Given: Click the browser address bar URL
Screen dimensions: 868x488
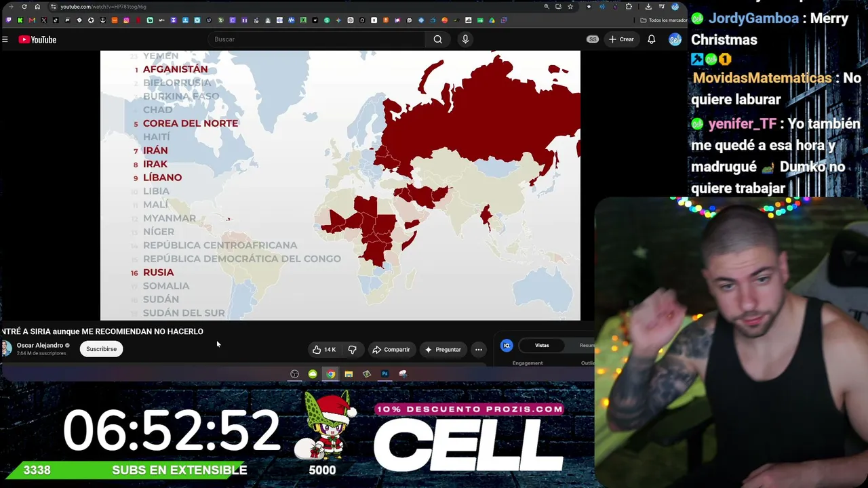Looking at the screenshot, I should point(103,7).
